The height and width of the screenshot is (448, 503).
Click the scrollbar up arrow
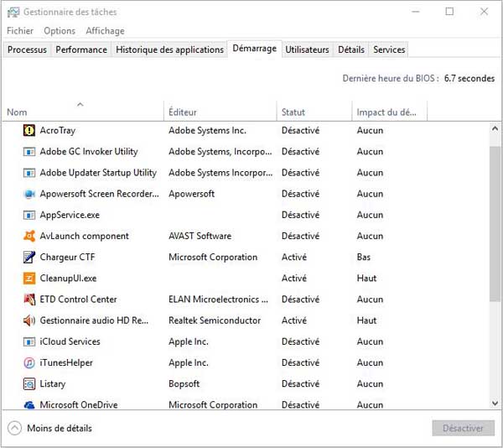tap(495, 129)
